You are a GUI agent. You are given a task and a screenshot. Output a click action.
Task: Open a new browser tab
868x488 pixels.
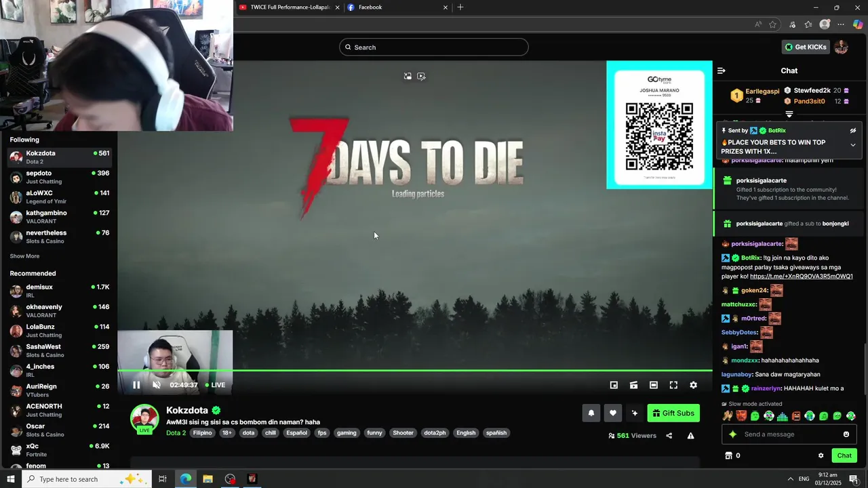coord(460,7)
